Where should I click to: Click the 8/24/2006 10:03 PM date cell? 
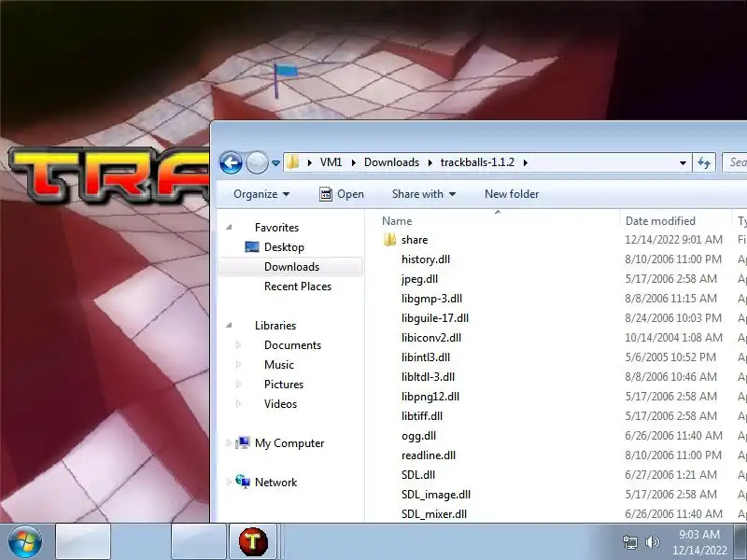tap(673, 318)
